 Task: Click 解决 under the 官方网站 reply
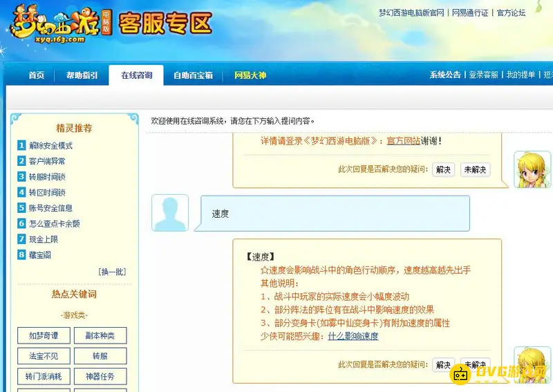click(443, 169)
